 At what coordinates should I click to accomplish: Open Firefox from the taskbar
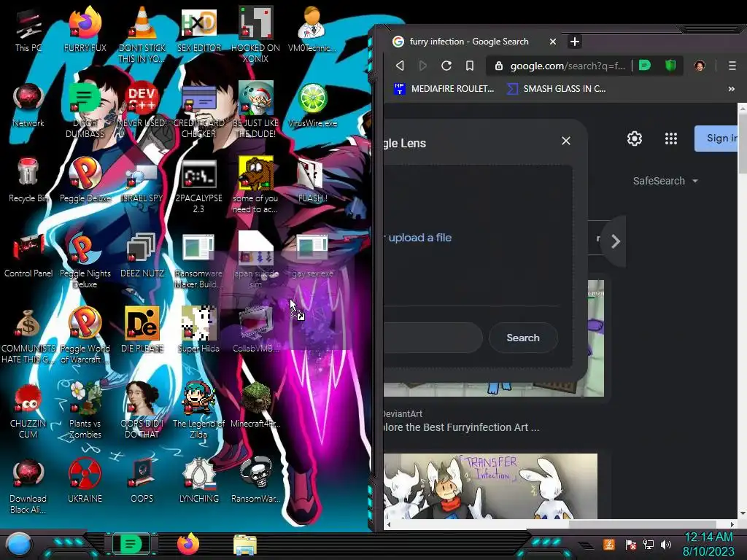[188, 544]
